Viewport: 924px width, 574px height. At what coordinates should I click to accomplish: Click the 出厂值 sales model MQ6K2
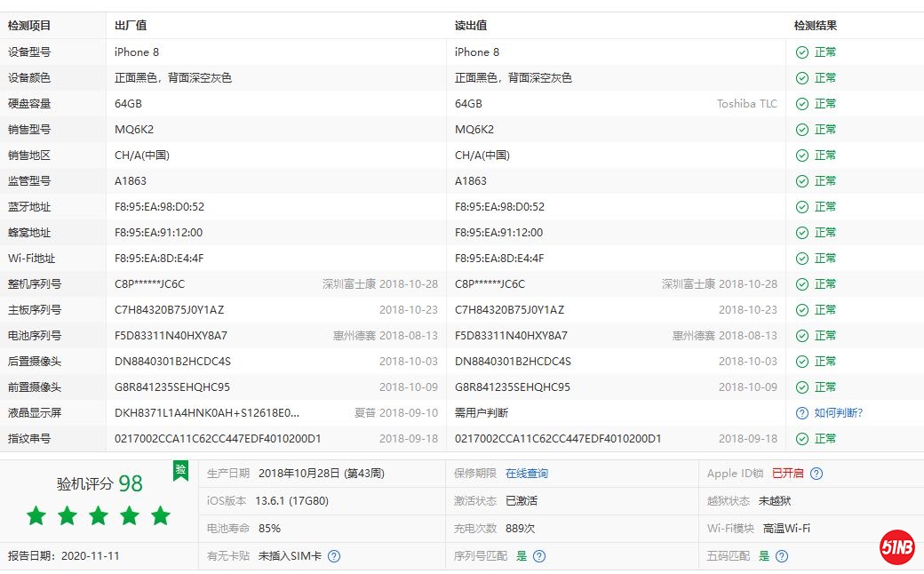134,130
